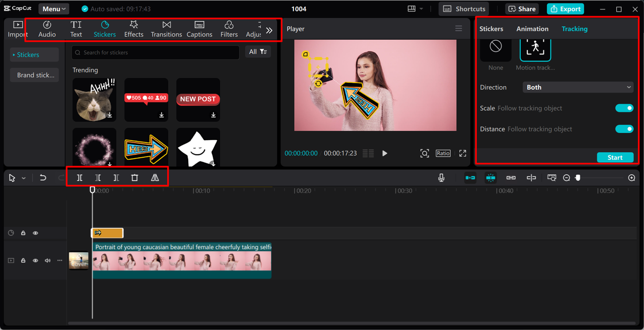Toggle Scale follow tracking object switch
Image resolution: width=644 pixels, height=330 pixels.
pos(624,108)
